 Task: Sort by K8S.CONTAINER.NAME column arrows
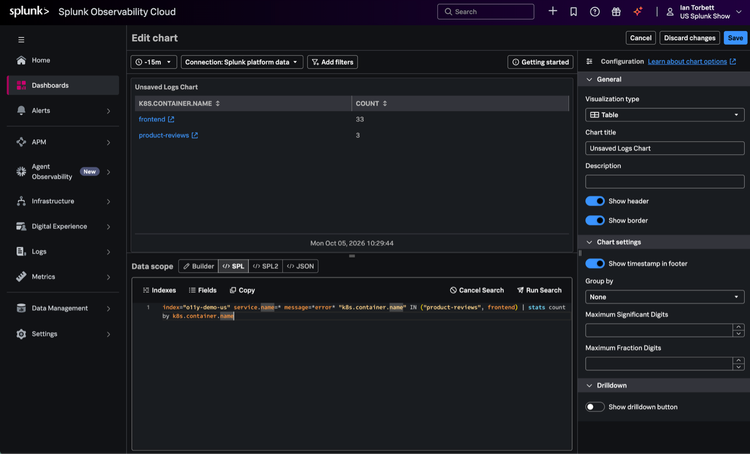pos(218,103)
